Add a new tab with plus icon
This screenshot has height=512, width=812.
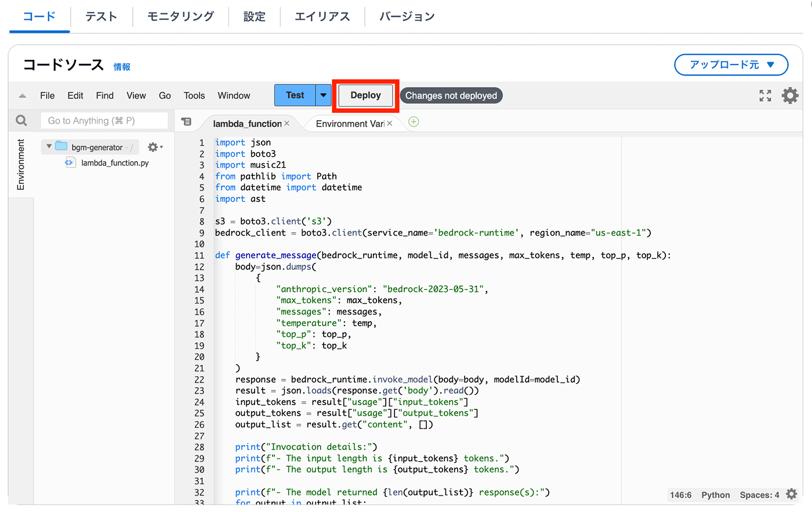click(414, 122)
